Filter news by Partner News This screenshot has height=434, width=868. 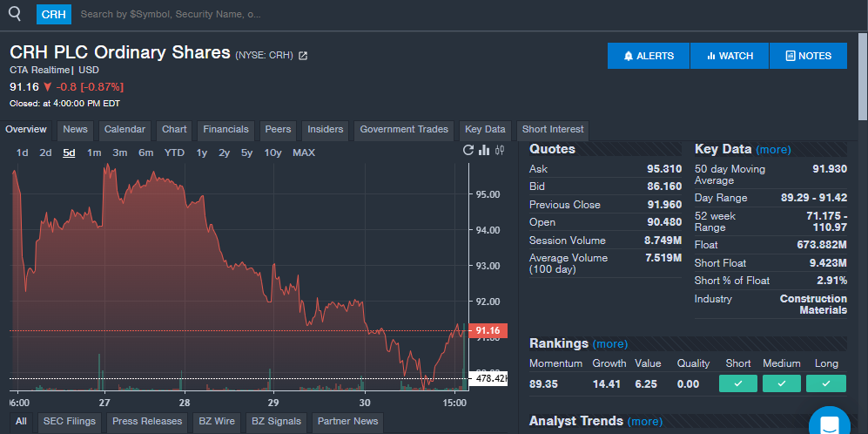(x=347, y=421)
